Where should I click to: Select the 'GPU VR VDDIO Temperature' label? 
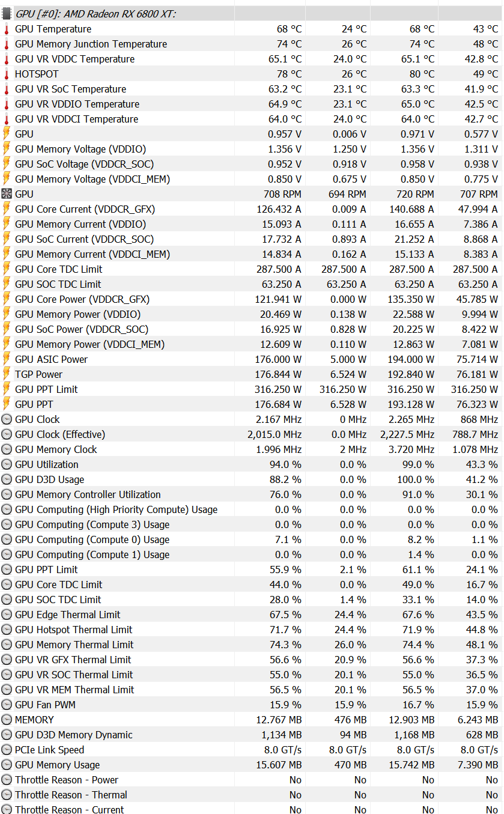[77, 104]
